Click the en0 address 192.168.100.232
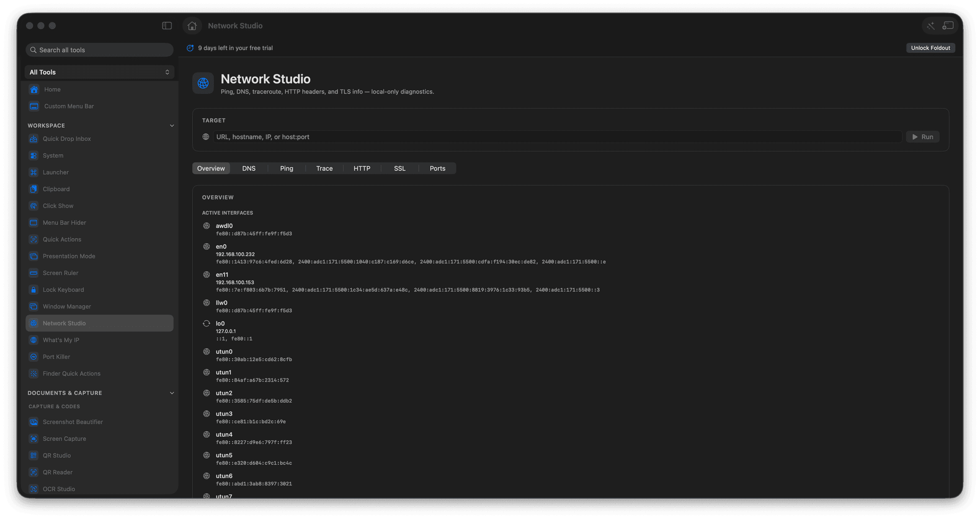 point(235,254)
